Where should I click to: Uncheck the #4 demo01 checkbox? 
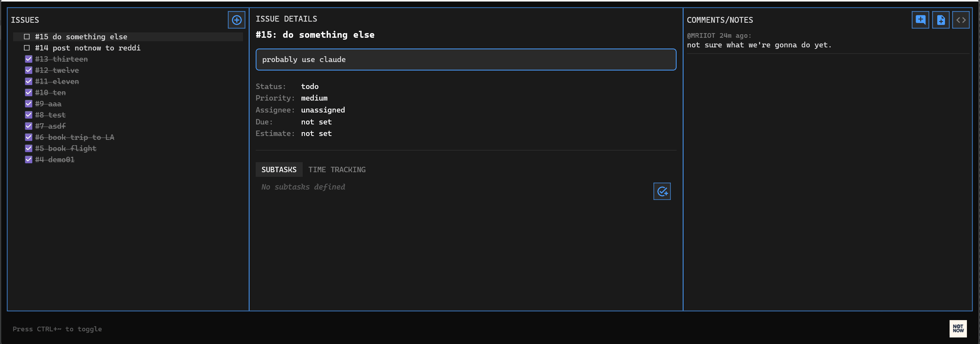(x=28, y=159)
